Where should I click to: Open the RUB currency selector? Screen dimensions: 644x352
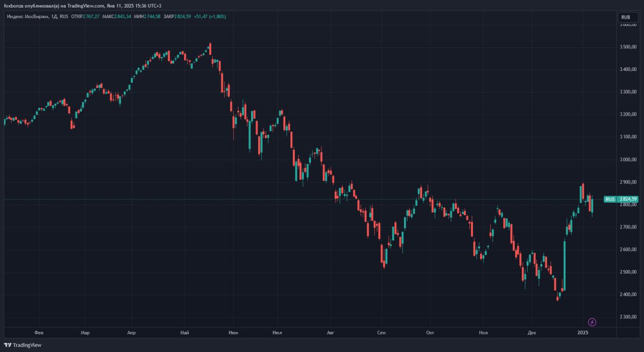(x=625, y=17)
